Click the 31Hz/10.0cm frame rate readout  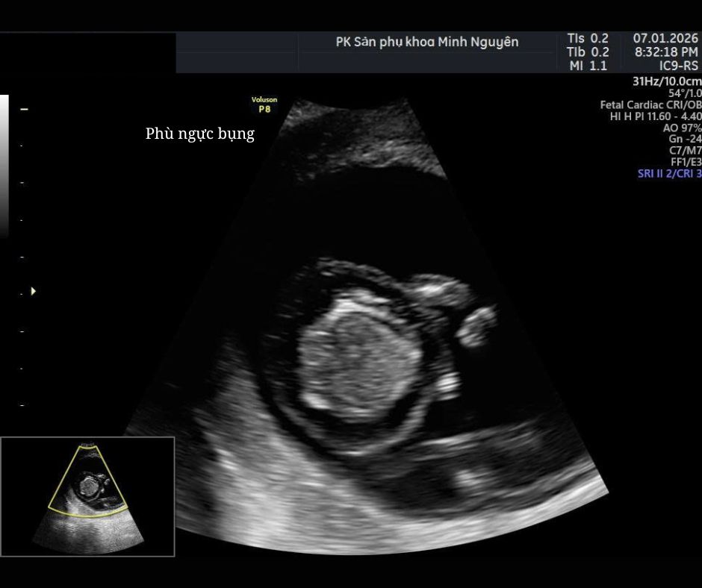pos(666,81)
